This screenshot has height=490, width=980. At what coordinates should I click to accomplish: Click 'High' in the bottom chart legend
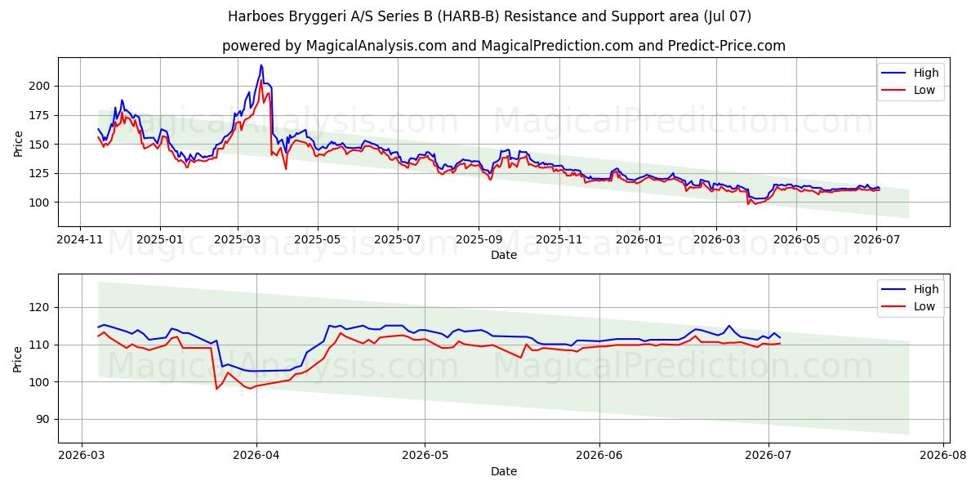click(926, 289)
